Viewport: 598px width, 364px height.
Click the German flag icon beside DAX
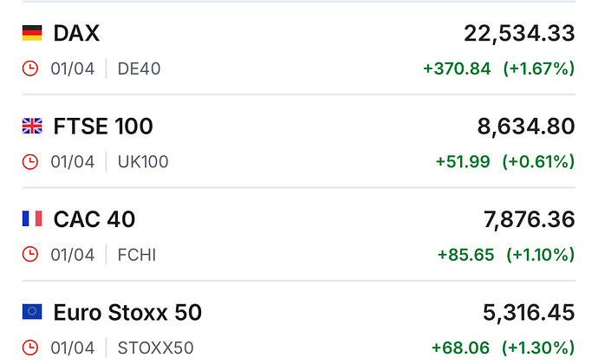click(x=32, y=33)
